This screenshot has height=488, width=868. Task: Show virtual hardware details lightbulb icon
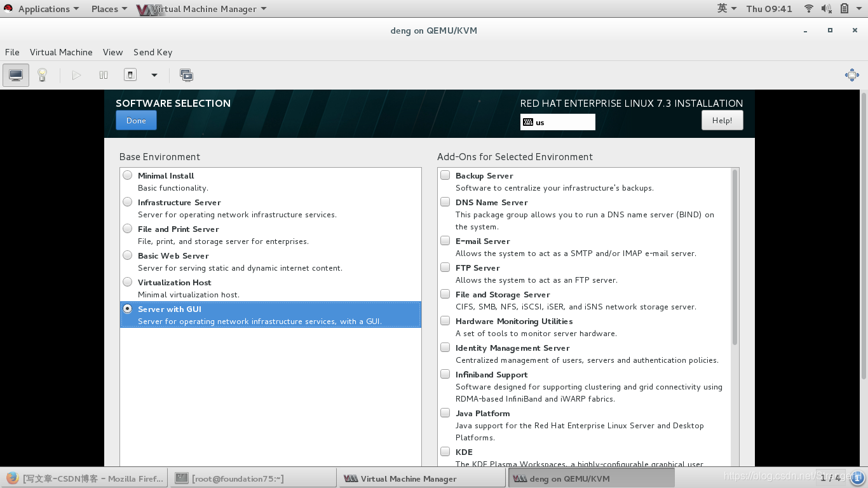pyautogui.click(x=42, y=75)
